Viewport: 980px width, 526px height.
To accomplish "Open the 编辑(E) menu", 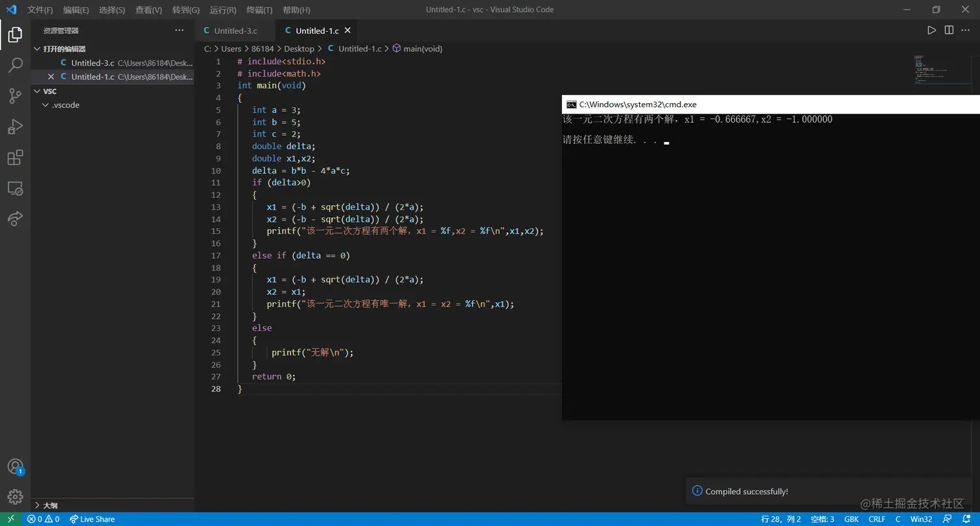I will [x=76, y=10].
